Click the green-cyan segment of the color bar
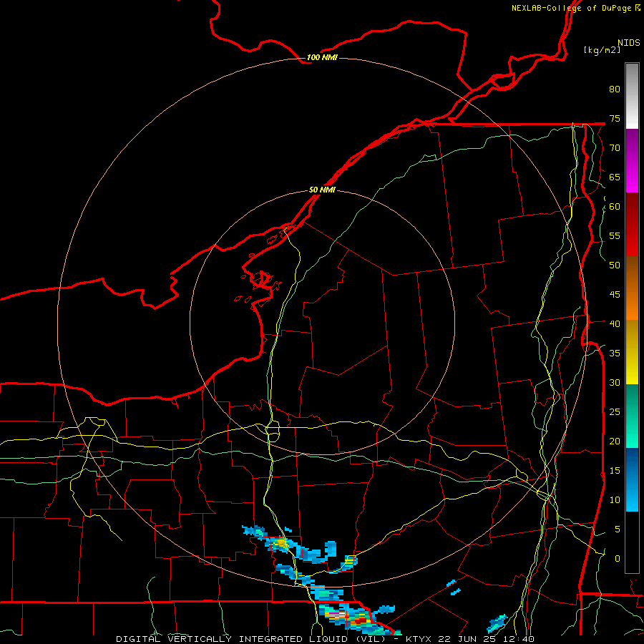The image size is (644, 644). (x=632, y=416)
